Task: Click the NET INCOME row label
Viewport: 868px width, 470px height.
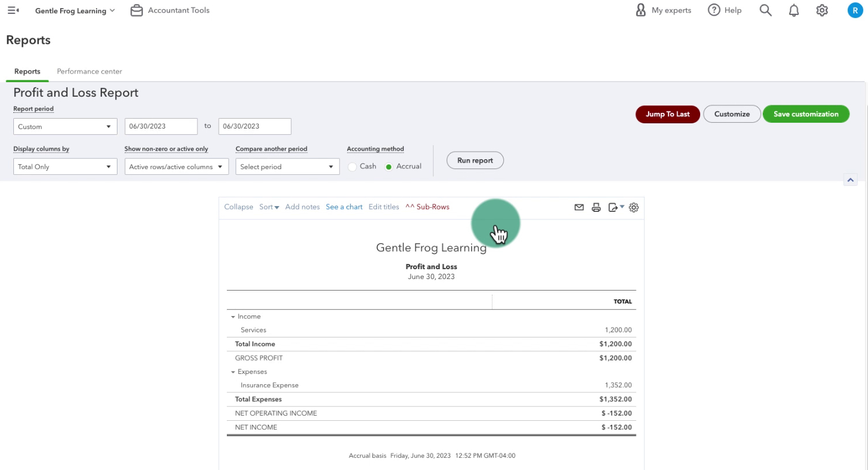Action: [x=256, y=427]
